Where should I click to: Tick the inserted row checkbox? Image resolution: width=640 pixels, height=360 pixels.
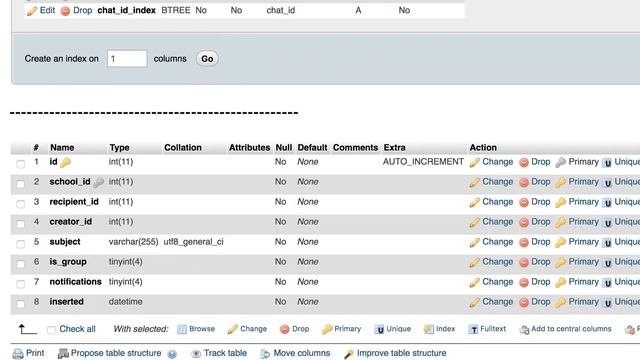(20, 304)
